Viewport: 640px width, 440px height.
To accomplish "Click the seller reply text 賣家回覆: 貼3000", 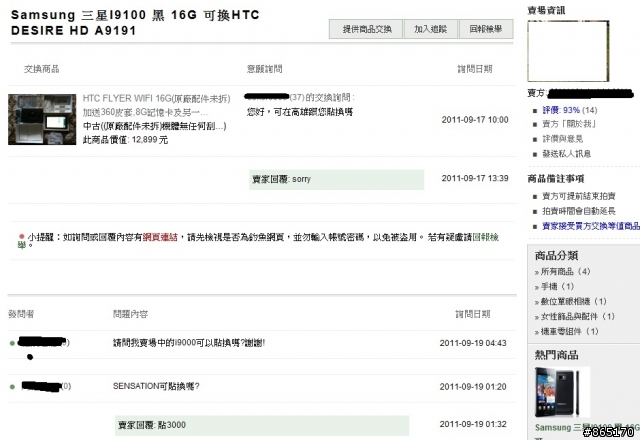I will pos(152,425).
